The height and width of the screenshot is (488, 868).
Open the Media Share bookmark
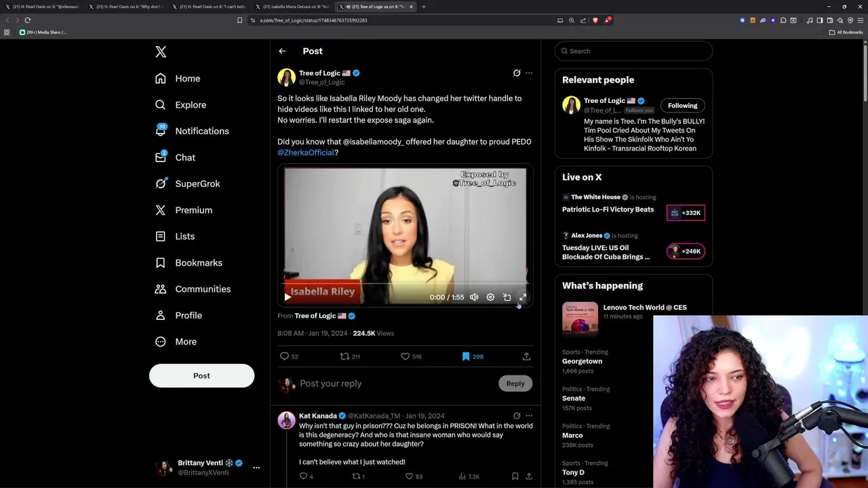pyautogui.click(x=43, y=33)
